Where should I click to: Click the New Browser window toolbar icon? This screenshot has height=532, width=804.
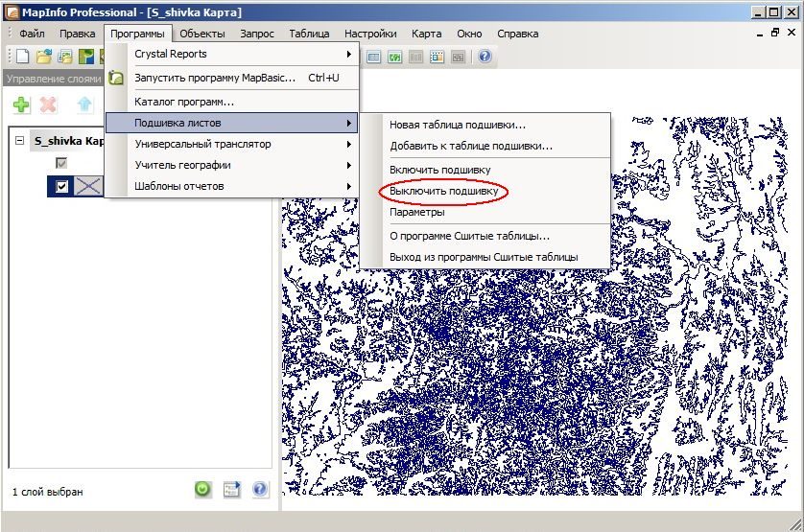tap(373, 57)
